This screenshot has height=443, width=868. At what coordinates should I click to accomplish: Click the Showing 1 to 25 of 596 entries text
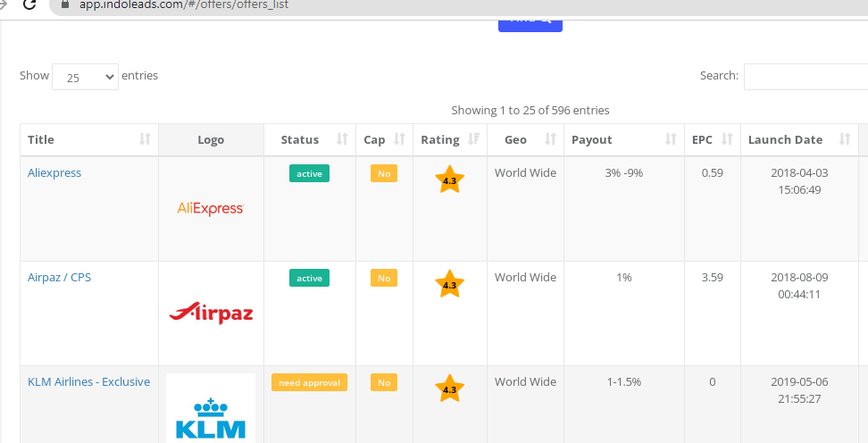(530, 110)
